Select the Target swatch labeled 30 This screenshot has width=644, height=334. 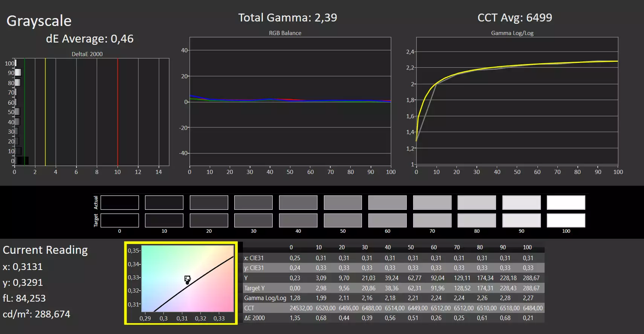coord(253,220)
